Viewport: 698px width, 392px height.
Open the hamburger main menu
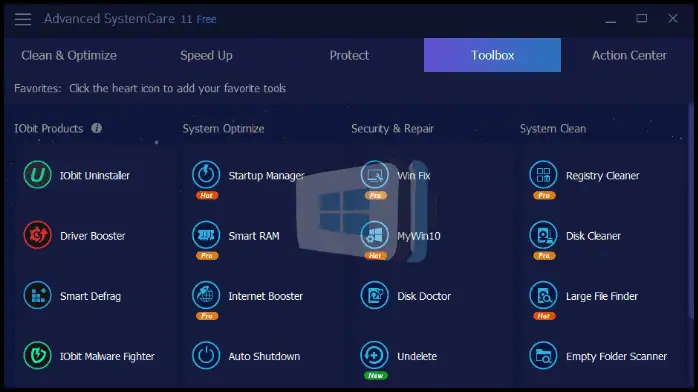click(x=23, y=19)
